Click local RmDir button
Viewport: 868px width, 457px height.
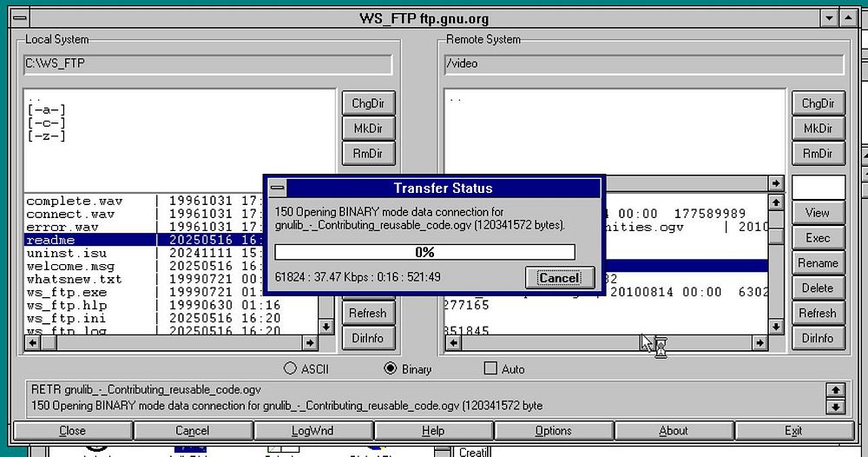368,154
